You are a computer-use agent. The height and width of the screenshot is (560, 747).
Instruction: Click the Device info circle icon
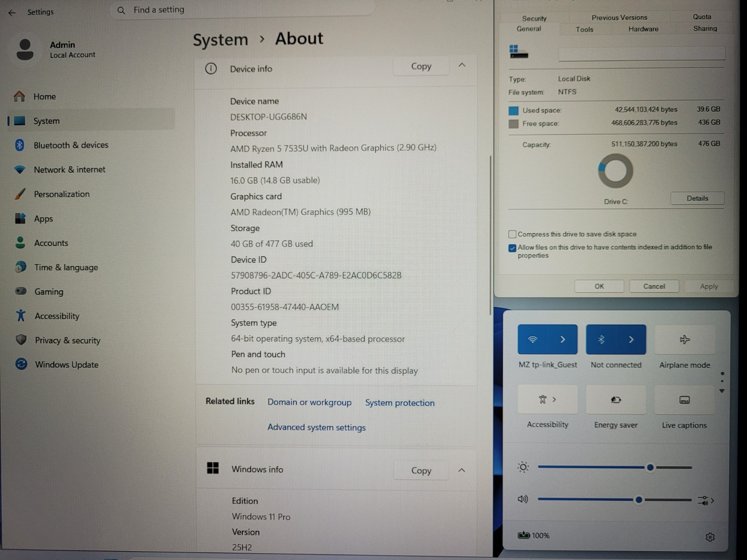(211, 69)
